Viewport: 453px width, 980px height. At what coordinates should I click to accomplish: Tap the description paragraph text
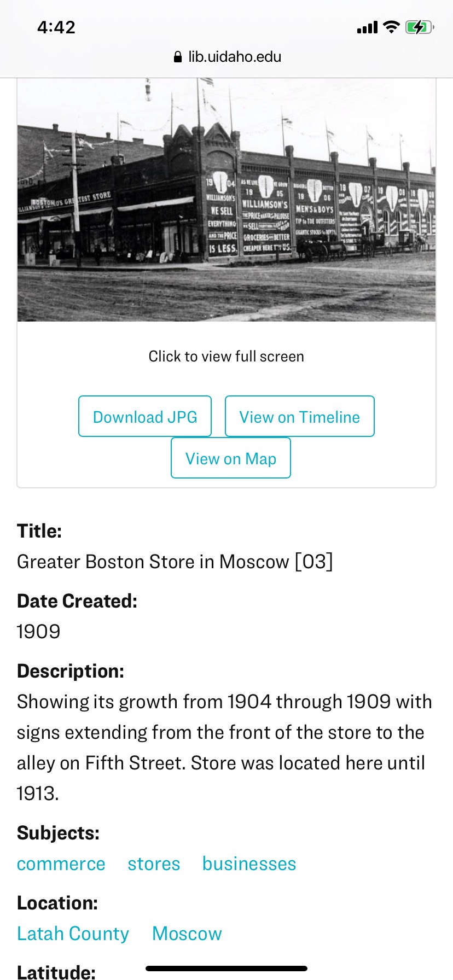(x=225, y=748)
